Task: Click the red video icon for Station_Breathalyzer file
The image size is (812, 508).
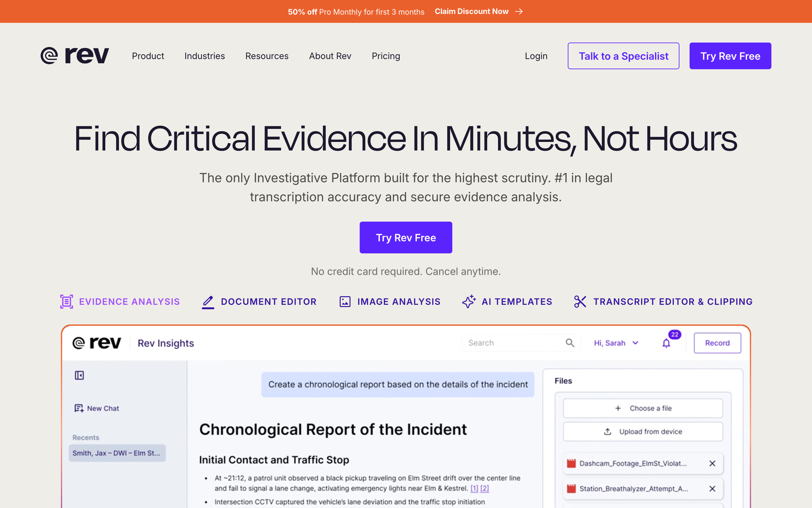Action: (571, 489)
